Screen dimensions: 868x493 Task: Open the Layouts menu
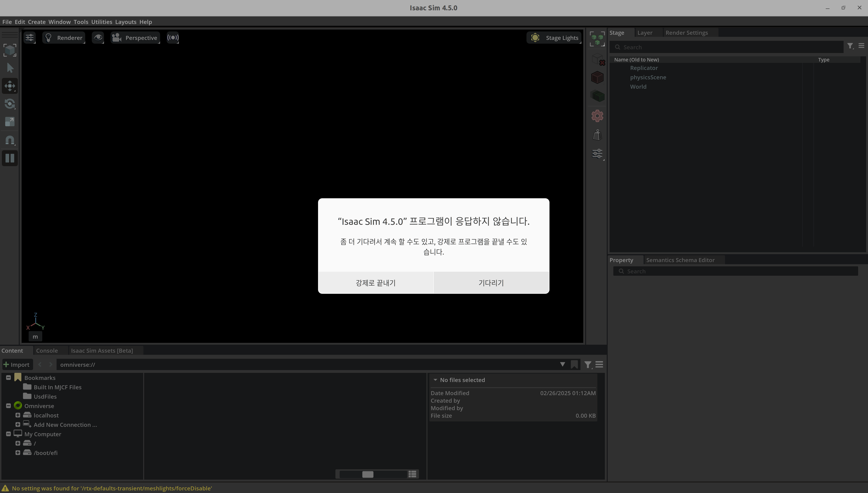pyautogui.click(x=126, y=22)
